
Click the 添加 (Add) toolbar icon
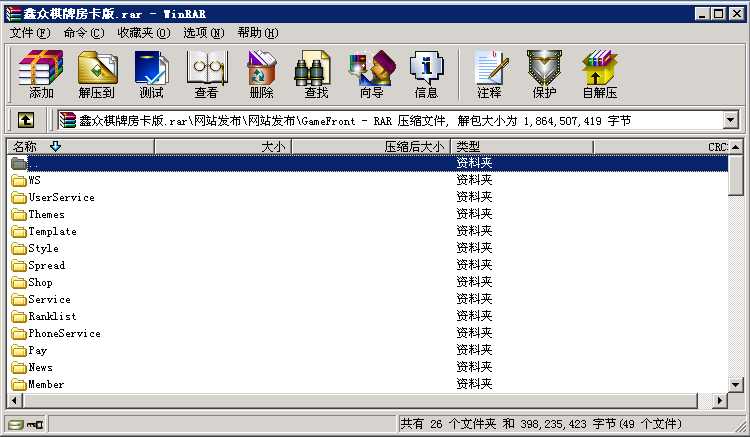pos(41,74)
